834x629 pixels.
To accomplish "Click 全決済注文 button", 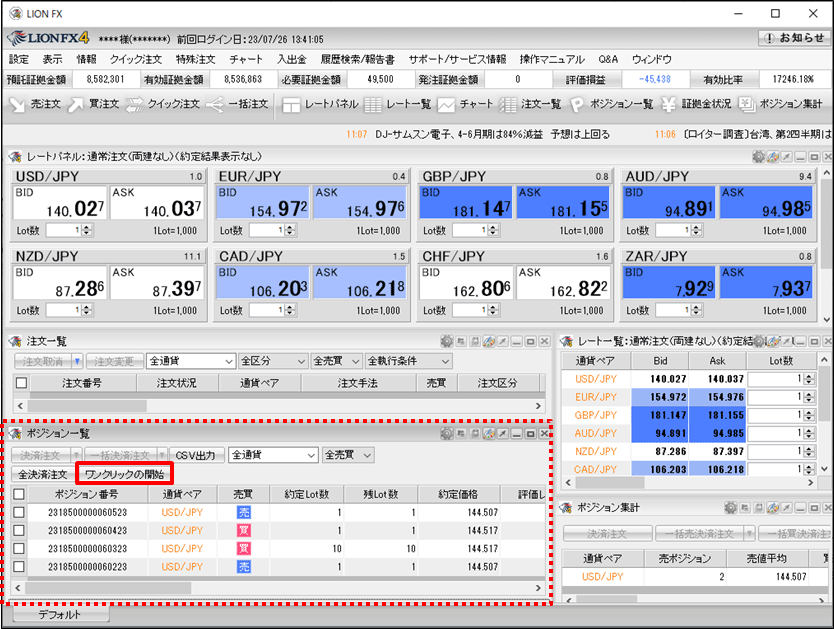I will coord(43,474).
